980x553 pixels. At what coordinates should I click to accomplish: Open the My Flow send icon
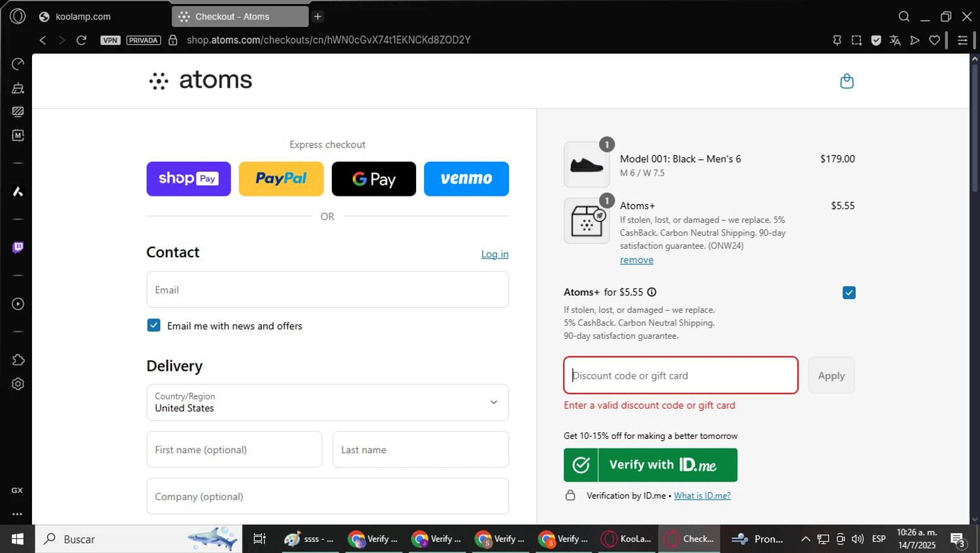click(x=915, y=40)
